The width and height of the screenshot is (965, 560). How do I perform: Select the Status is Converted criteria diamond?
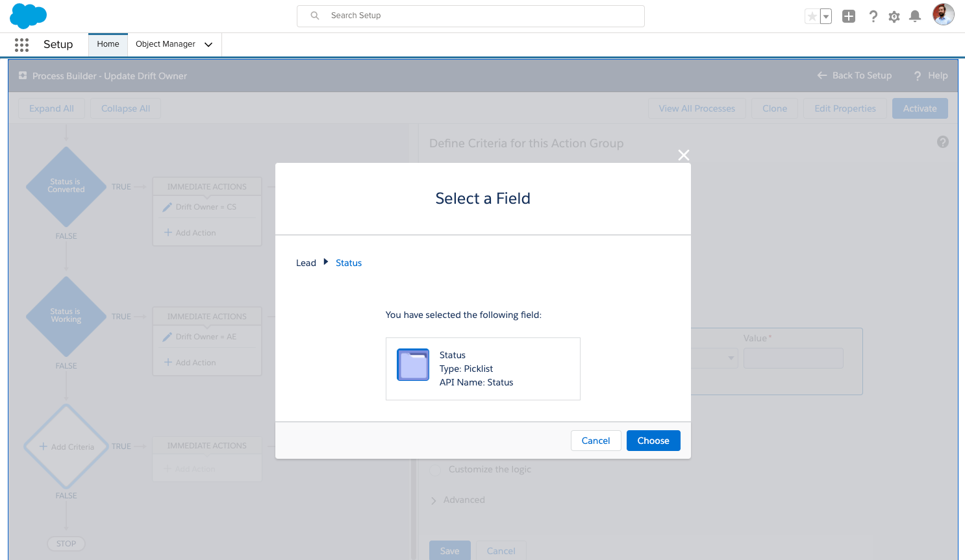[66, 187]
